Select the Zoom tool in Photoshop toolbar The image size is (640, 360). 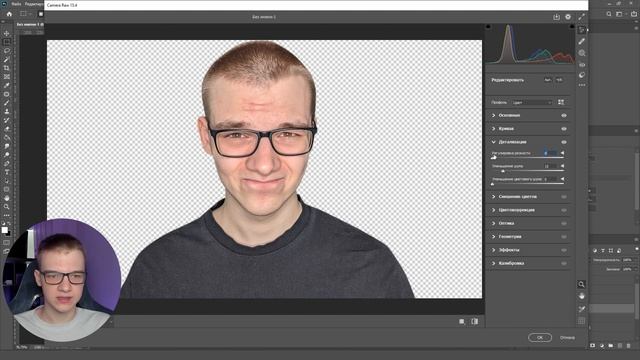pyautogui.click(x=7, y=207)
